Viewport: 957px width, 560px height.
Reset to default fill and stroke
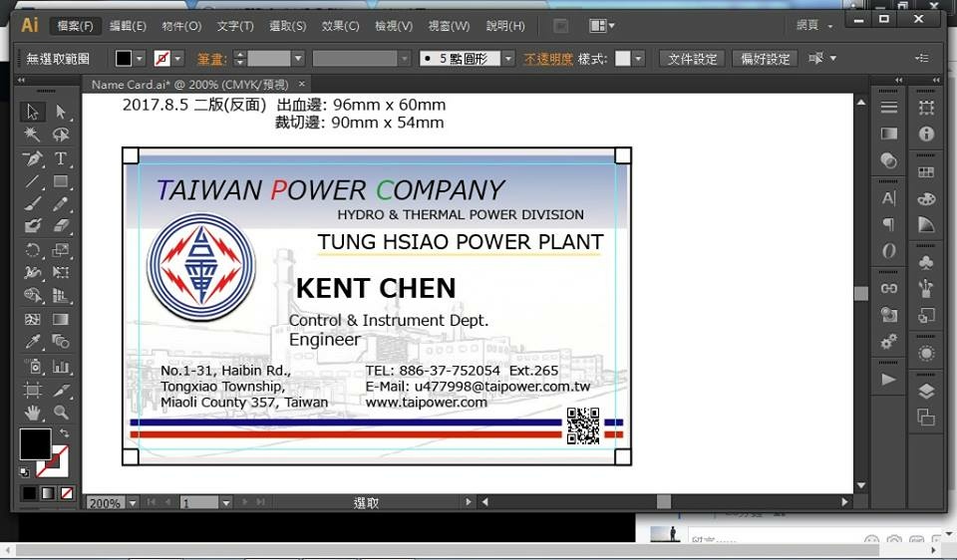(x=24, y=471)
